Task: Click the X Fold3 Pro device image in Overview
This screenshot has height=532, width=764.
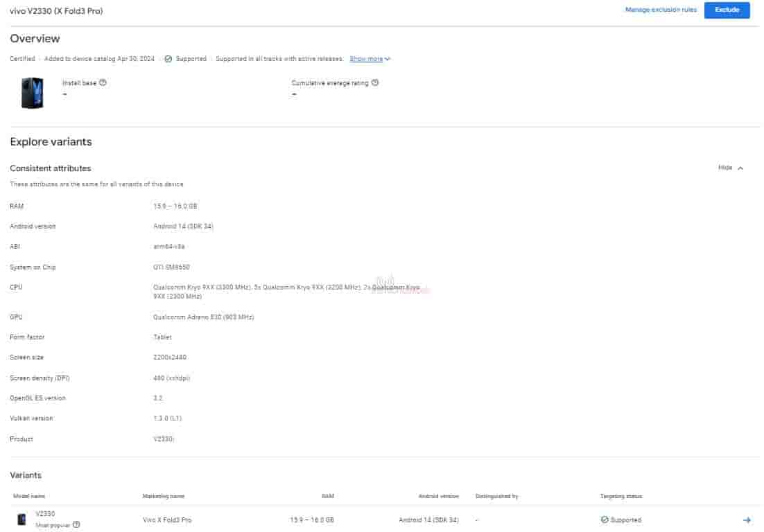Action: (33, 93)
